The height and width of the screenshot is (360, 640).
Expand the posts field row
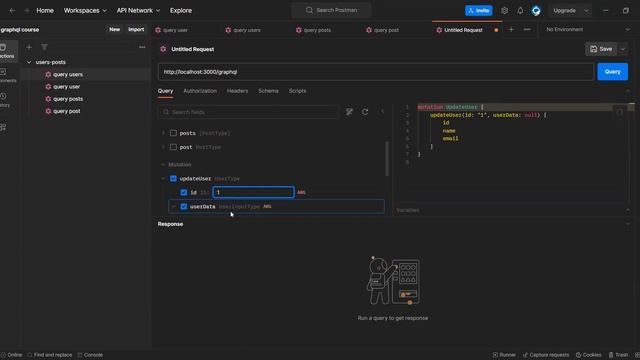163,133
